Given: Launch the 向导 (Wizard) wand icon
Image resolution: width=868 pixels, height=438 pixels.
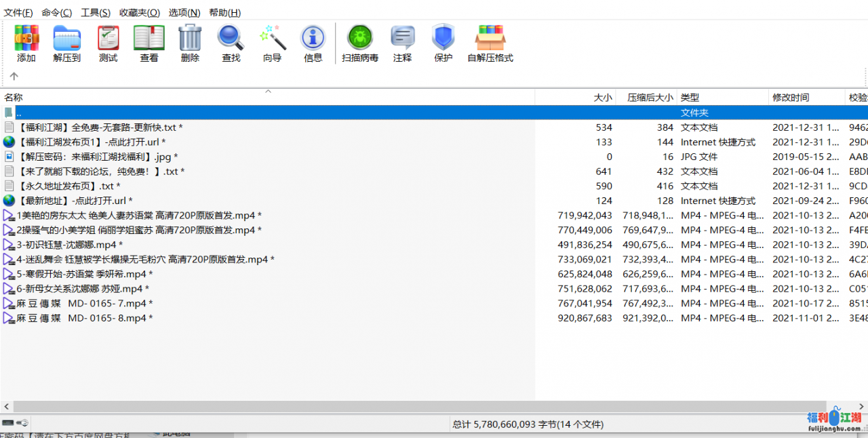Looking at the screenshot, I should 272,43.
